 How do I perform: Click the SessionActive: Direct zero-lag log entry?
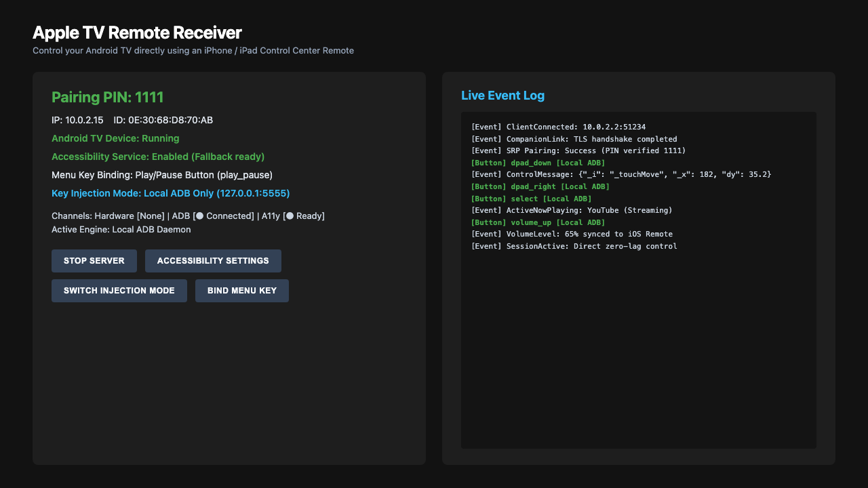[574, 246]
